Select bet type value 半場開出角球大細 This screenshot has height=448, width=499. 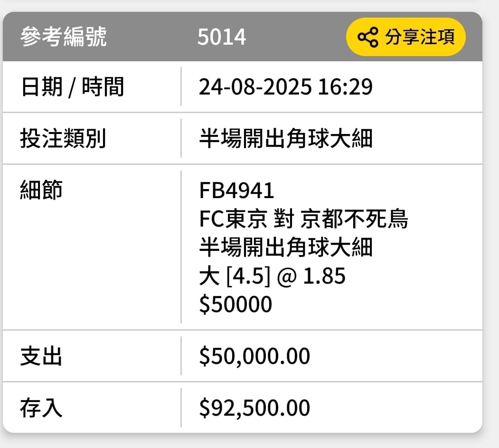(286, 139)
